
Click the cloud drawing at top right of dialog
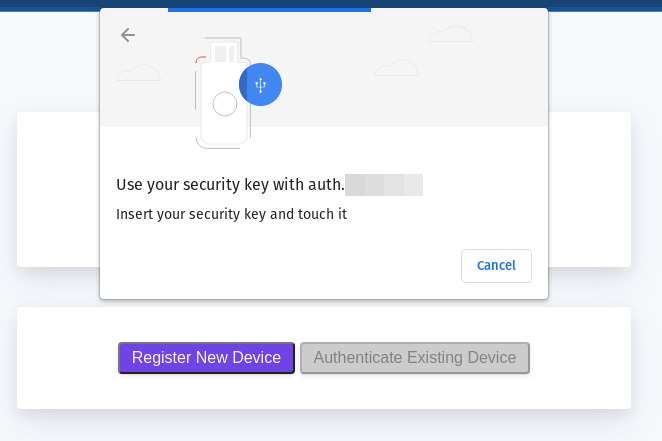[x=451, y=35]
